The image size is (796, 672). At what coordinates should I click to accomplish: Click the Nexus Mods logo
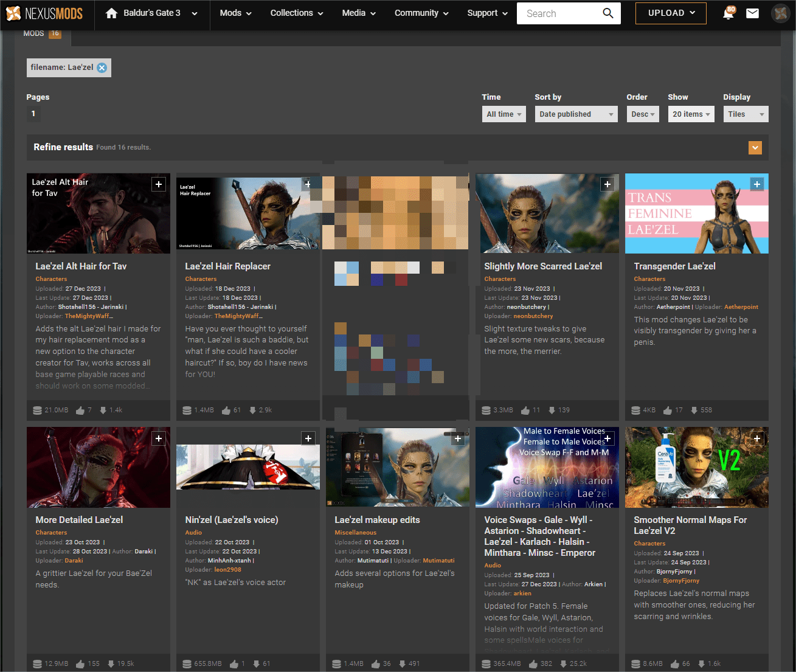pyautogui.click(x=44, y=13)
